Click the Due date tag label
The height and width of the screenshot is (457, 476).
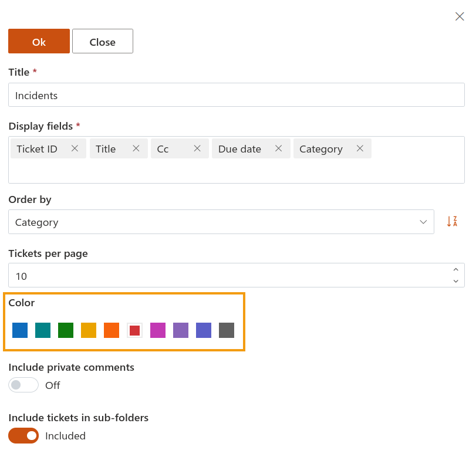click(x=239, y=149)
